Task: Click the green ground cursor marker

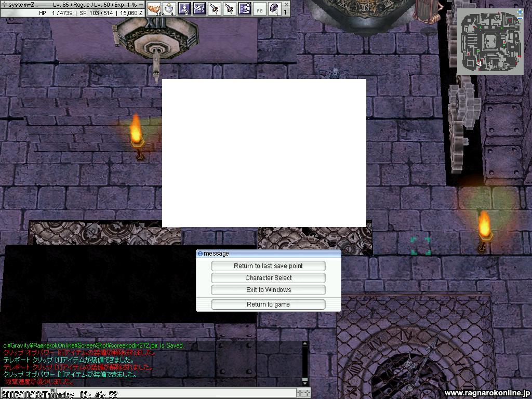Action: (x=420, y=246)
